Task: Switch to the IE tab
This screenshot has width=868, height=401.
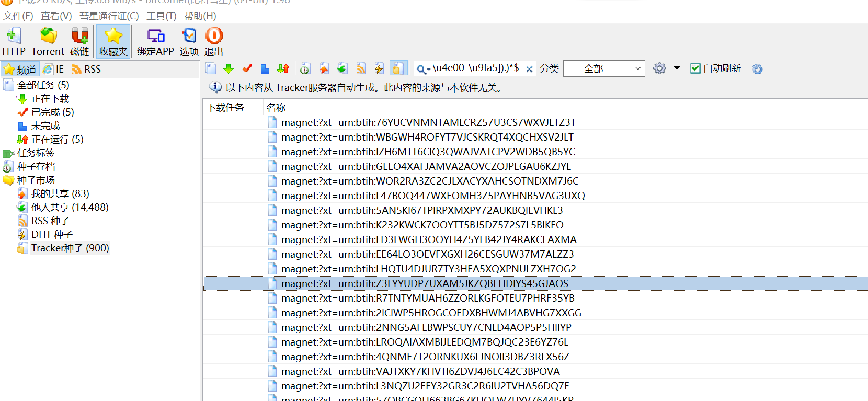Action: (x=54, y=69)
